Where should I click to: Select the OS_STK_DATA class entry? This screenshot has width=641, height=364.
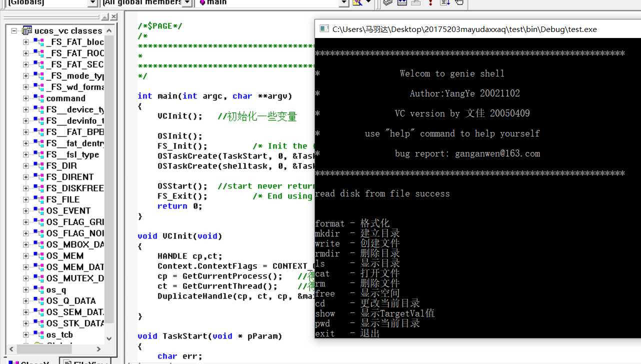(x=75, y=323)
